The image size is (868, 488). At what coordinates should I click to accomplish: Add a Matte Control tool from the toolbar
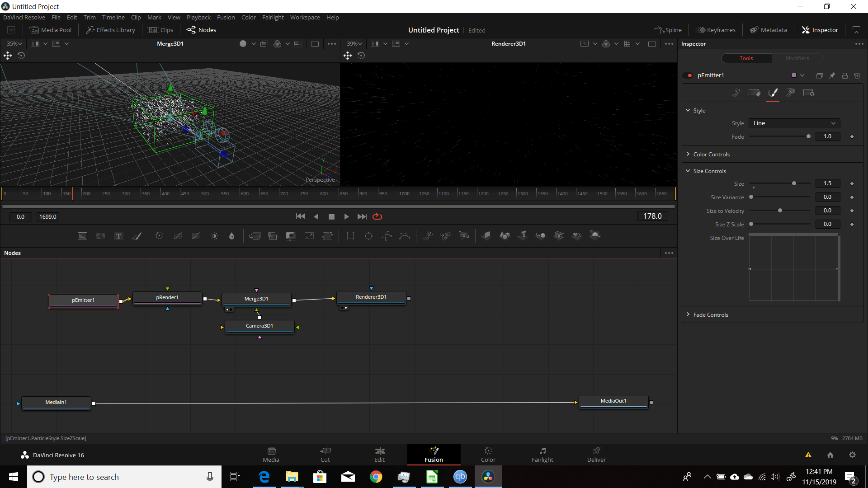[x=291, y=236]
